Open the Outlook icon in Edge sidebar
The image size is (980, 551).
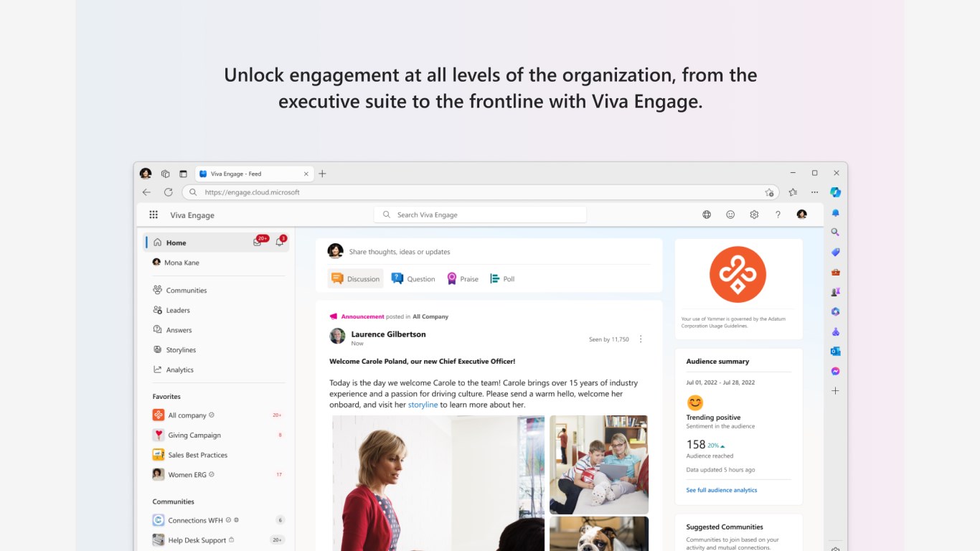click(835, 351)
